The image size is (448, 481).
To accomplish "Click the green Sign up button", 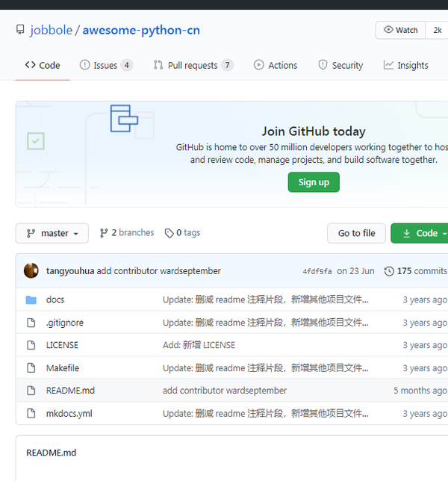I will pyautogui.click(x=314, y=182).
